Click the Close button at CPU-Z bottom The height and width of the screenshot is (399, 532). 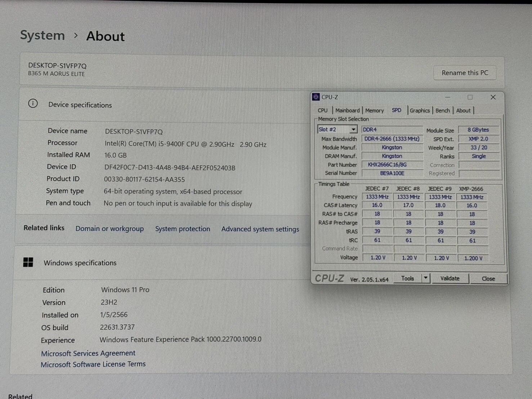click(x=488, y=279)
